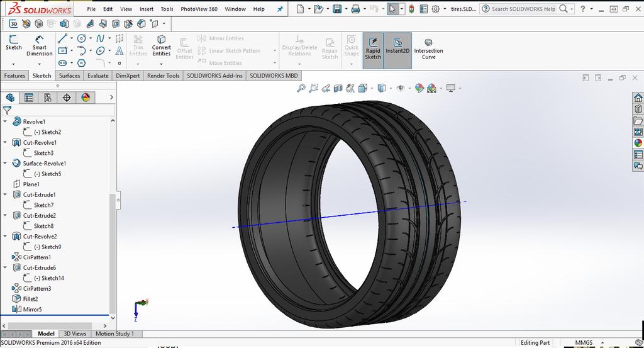Toggle the Select cursor tool
The height and width of the screenshot is (348, 644).
click(x=392, y=9)
